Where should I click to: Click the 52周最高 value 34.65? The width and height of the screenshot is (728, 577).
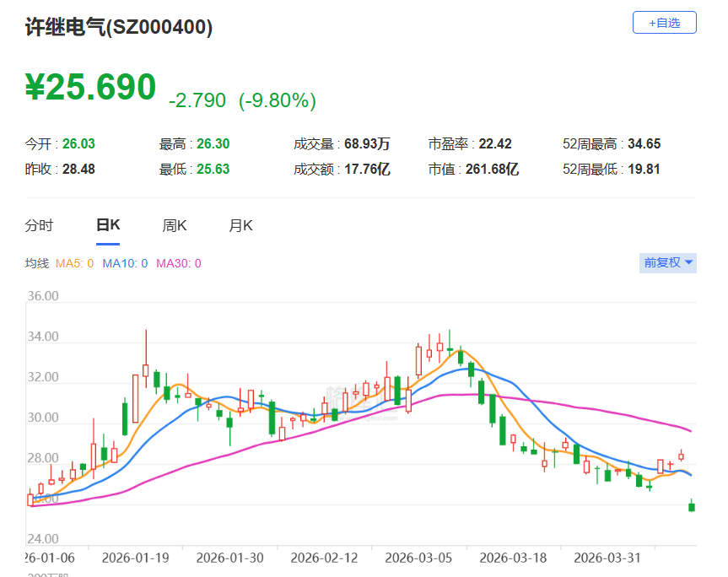tap(644, 144)
